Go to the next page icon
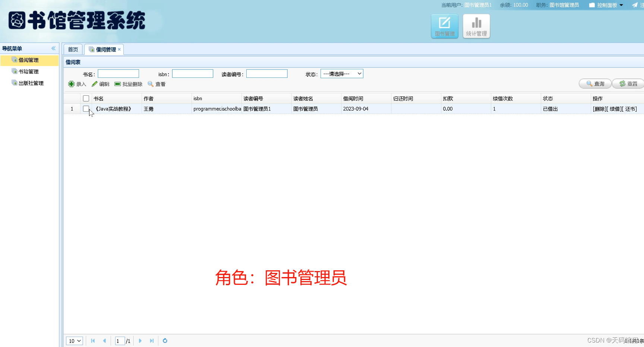 click(140, 341)
